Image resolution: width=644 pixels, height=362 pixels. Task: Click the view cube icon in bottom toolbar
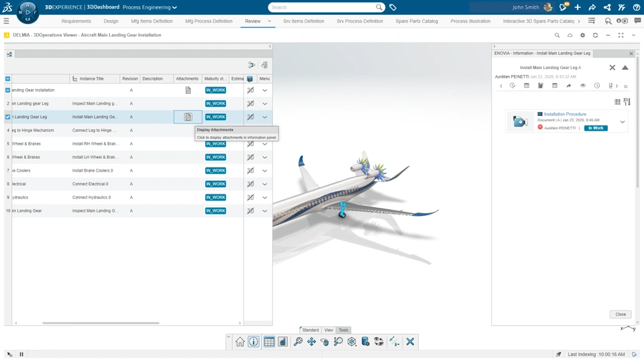click(352, 341)
